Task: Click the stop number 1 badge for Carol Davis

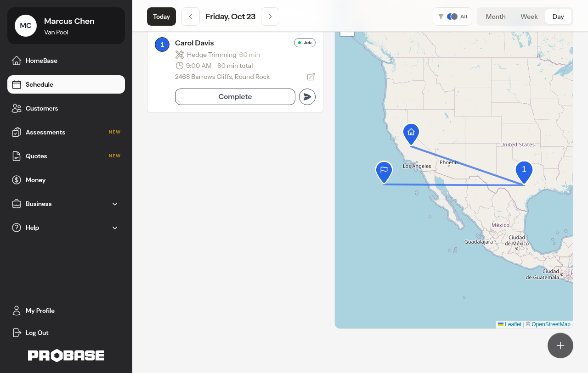Action: tap(162, 45)
